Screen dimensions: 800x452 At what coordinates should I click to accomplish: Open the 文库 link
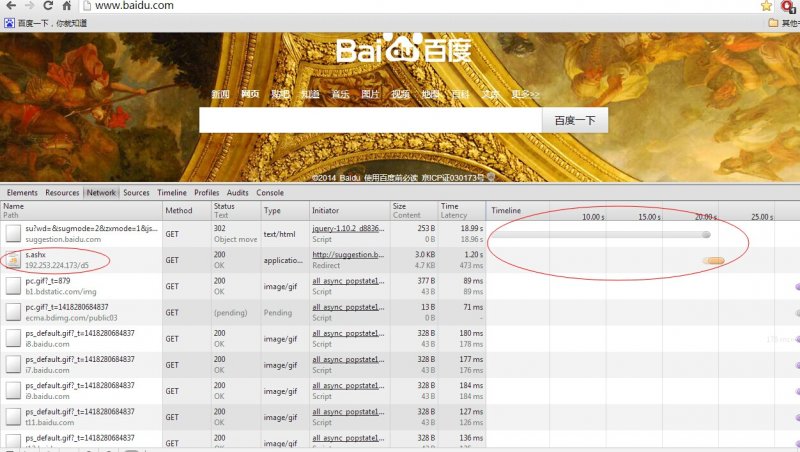click(491, 94)
